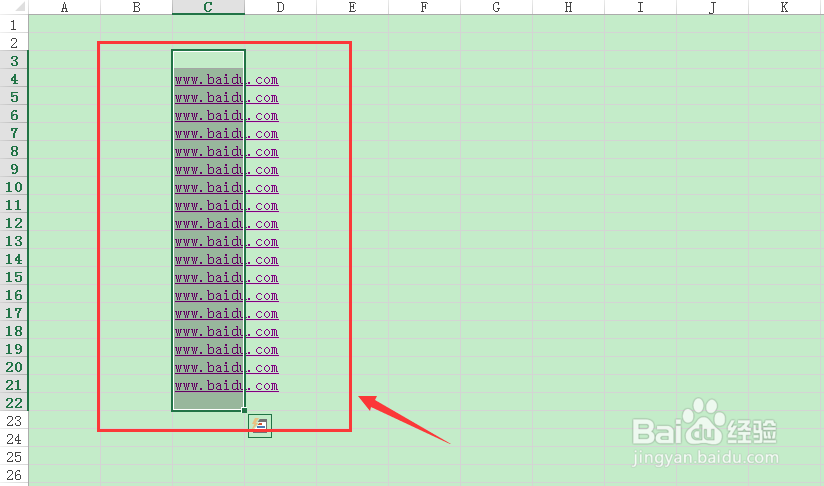Open www.baidu.com link in row 18
The width and height of the screenshot is (824, 486).
point(226,331)
